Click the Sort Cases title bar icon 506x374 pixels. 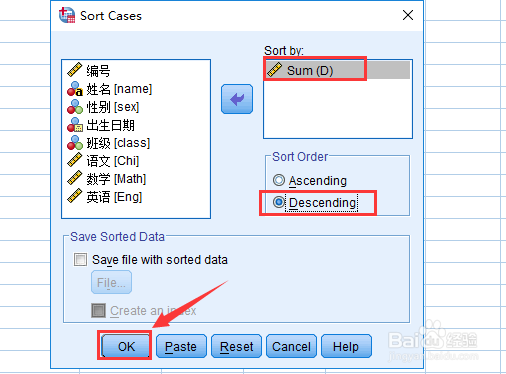[x=67, y=15]
